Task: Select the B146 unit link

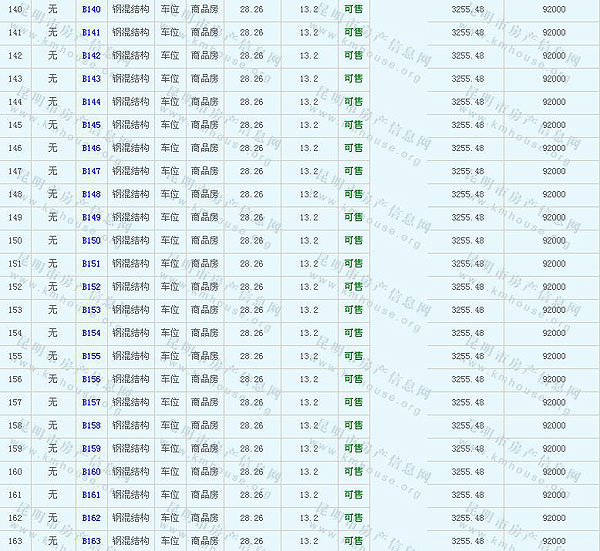Action: pyautogui.click(x=91, y=148)
